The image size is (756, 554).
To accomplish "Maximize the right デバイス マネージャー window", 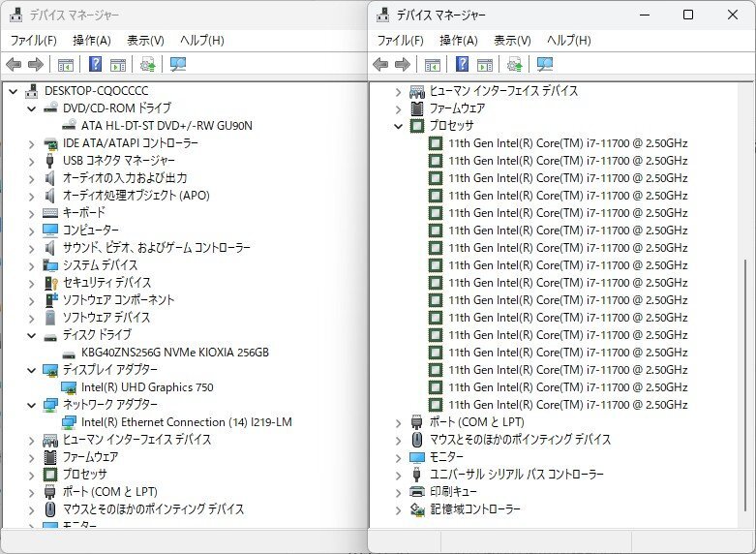I will (x=688, y=15).
